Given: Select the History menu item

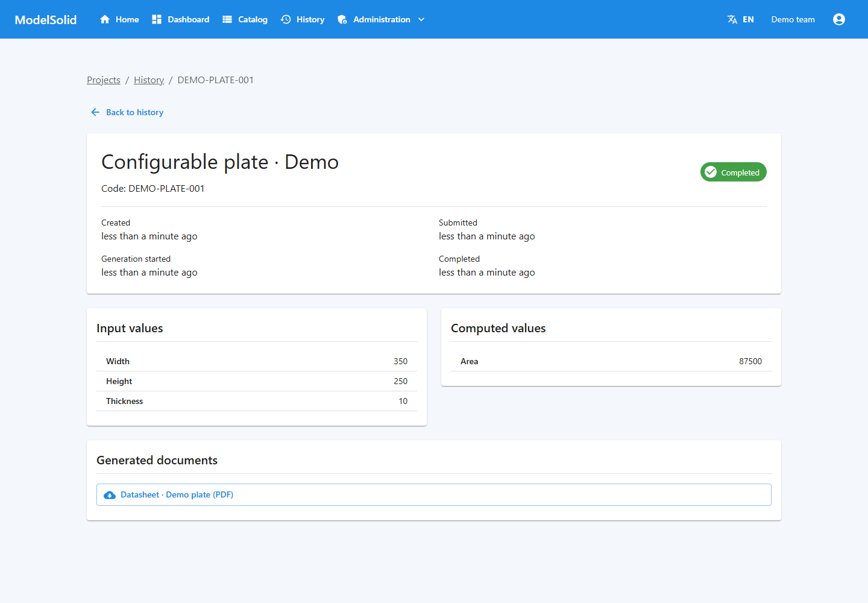Looking at the screenshot, I should [303, 19].
